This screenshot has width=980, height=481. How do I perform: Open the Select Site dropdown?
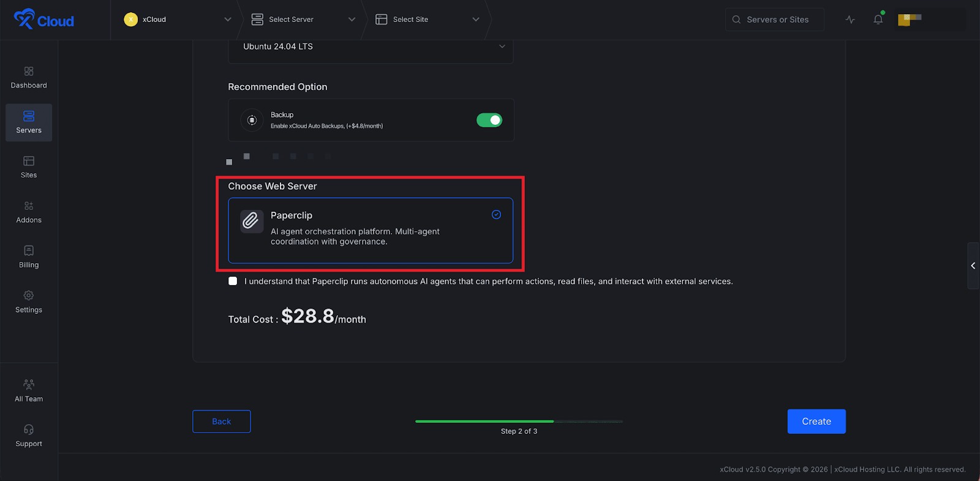pyautogui.click(x=426, y=20)
